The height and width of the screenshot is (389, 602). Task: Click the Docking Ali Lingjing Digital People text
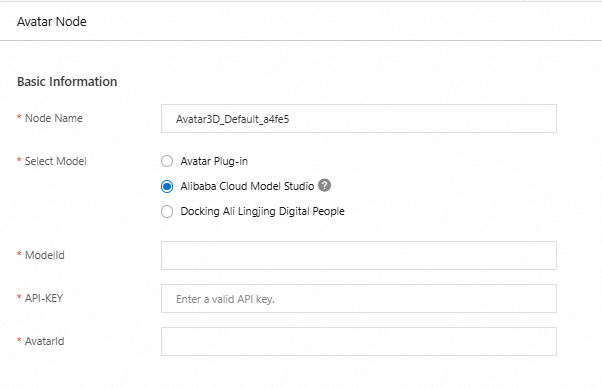(x=263, y=211)
